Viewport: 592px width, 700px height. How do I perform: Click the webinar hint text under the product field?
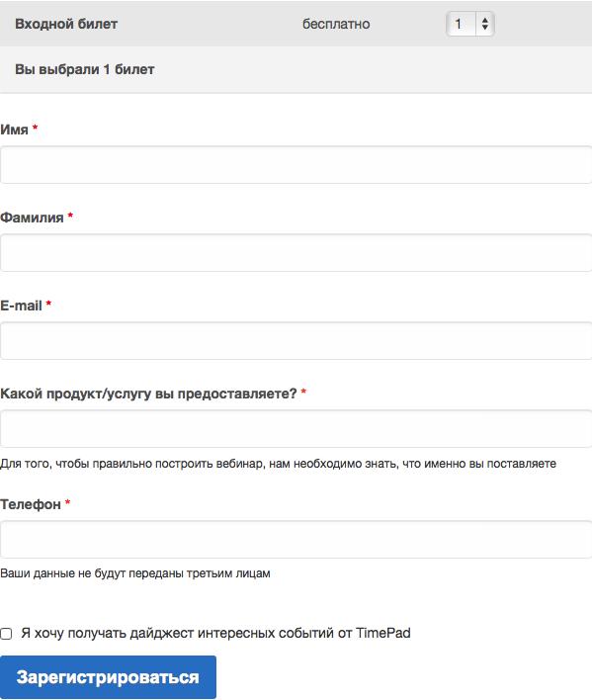pyautogui.click(x=278, y=464)
